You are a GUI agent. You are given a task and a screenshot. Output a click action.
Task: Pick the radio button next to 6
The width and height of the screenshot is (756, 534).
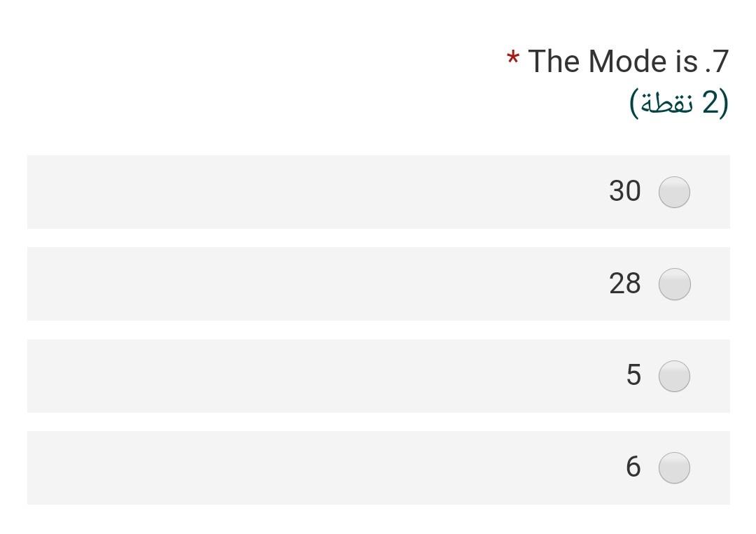click(674, 468)
